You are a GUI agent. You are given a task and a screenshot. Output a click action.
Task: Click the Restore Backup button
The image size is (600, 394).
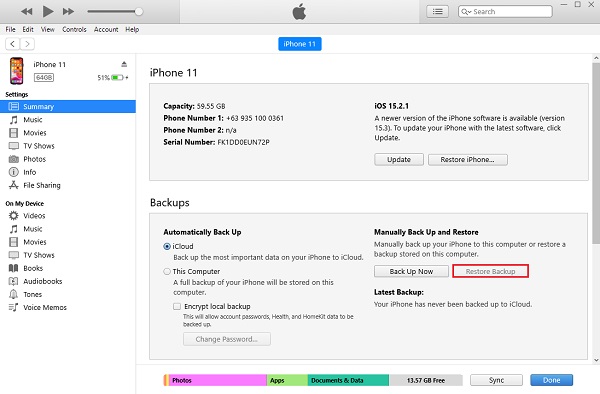coord(491,271)
